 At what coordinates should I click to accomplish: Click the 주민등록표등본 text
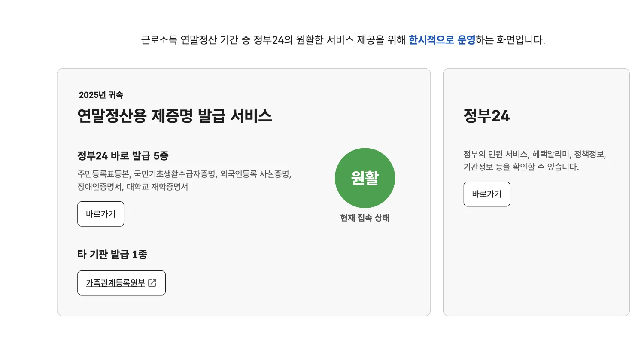(x=103, y=174)
